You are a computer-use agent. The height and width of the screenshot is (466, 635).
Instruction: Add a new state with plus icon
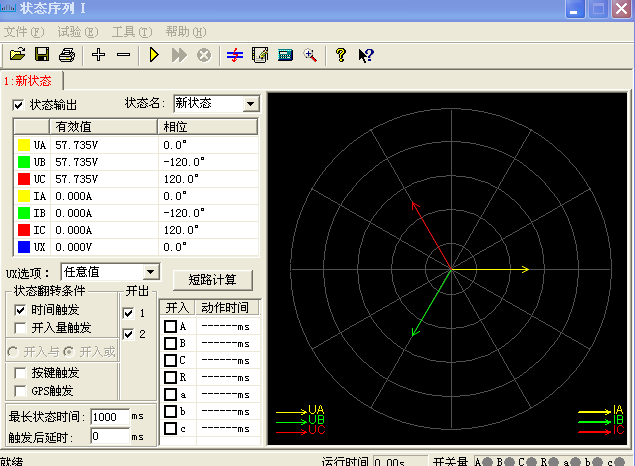[98, 55]
